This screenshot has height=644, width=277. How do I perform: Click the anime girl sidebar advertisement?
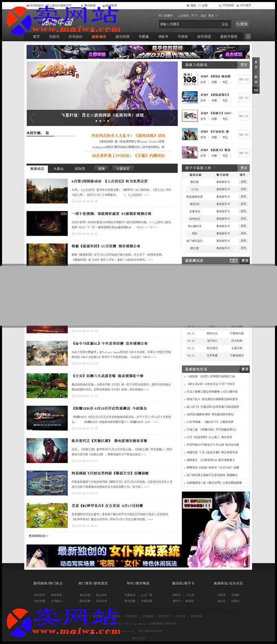(216, 529)
